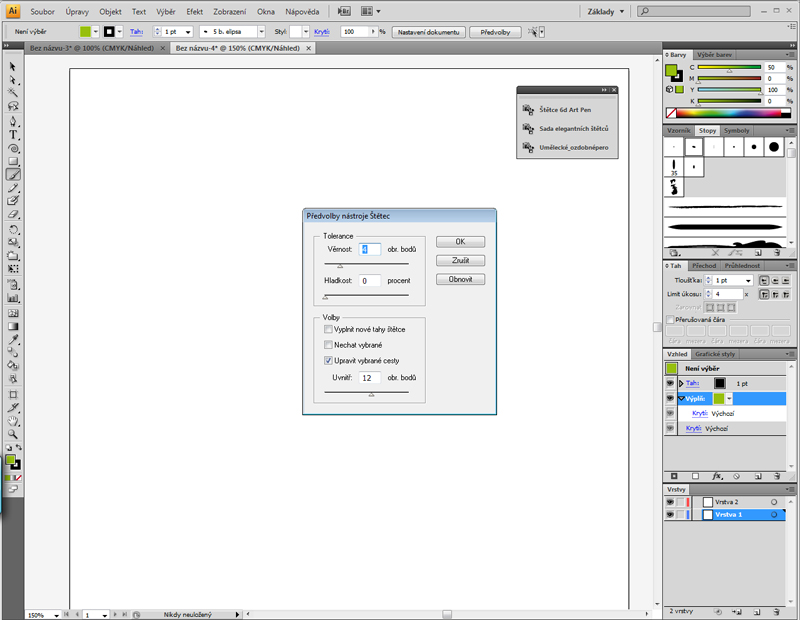Click the Hladkost slider handle
The height and width of the screenshot is (620, 800).
323,298
